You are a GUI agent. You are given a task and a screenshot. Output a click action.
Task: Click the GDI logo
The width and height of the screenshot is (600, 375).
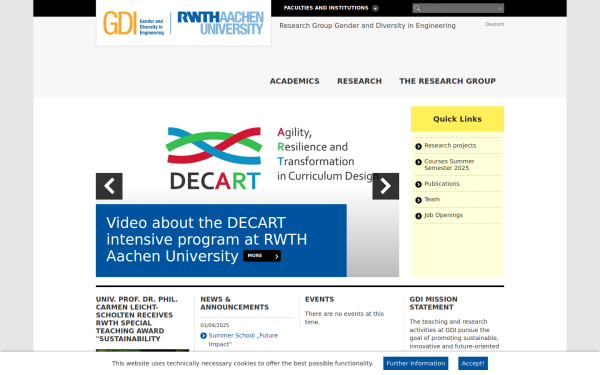pyautogui.click(x=134, y=23)
